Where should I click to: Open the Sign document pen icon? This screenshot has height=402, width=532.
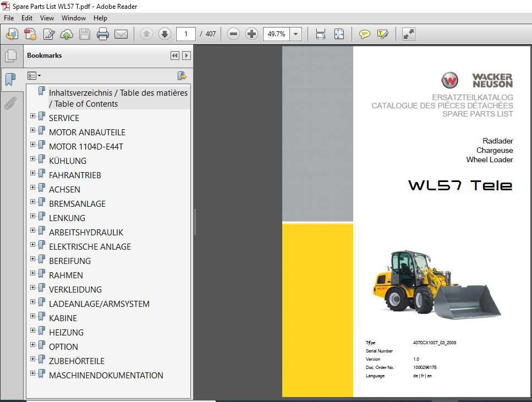point(49,34)
